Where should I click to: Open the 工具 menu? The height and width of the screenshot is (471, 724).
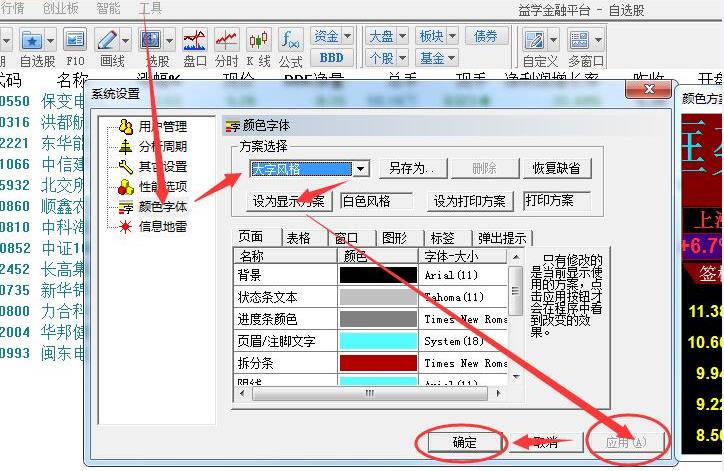[x=149, y=8]
